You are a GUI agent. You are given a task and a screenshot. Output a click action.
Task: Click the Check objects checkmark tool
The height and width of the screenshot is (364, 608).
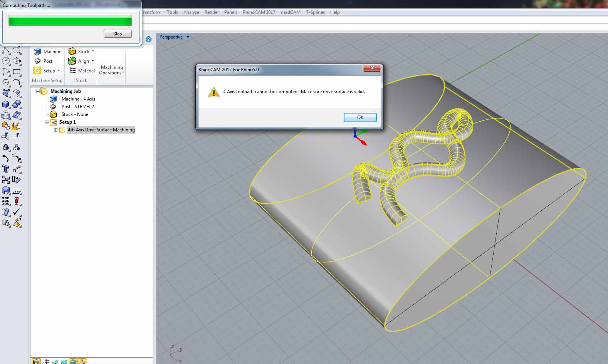tap(17, 212)
